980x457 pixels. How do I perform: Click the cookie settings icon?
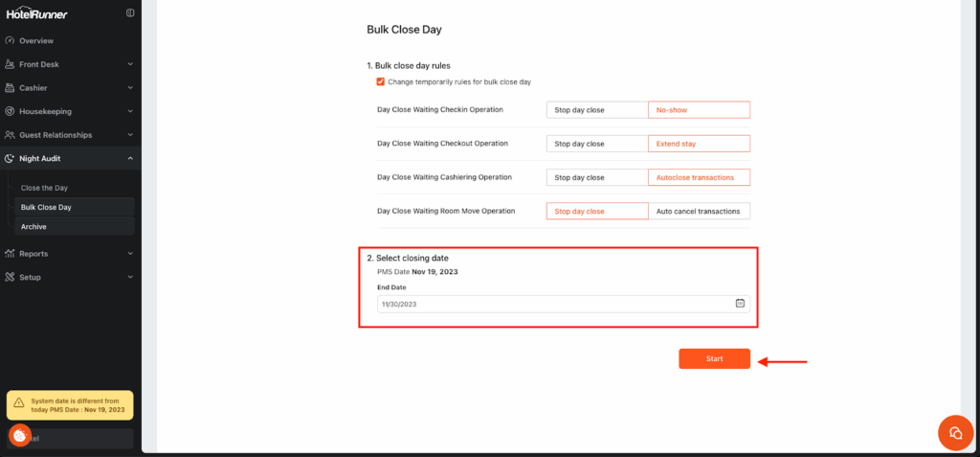tap(19, 435)
